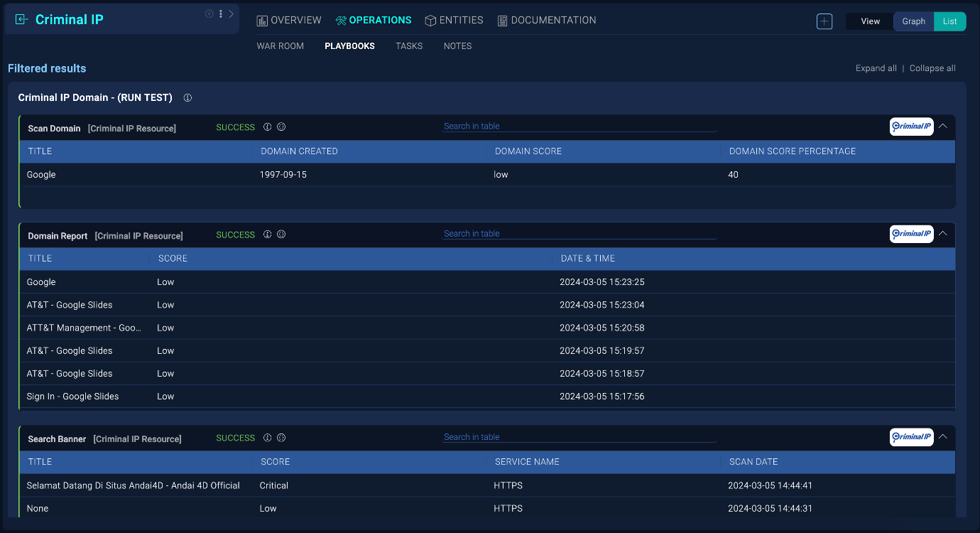Image resolution: width=980 pixels, height=533 pixels.
Task: Collapse the Search Banner panel
Action: click(x=943, y=436)
